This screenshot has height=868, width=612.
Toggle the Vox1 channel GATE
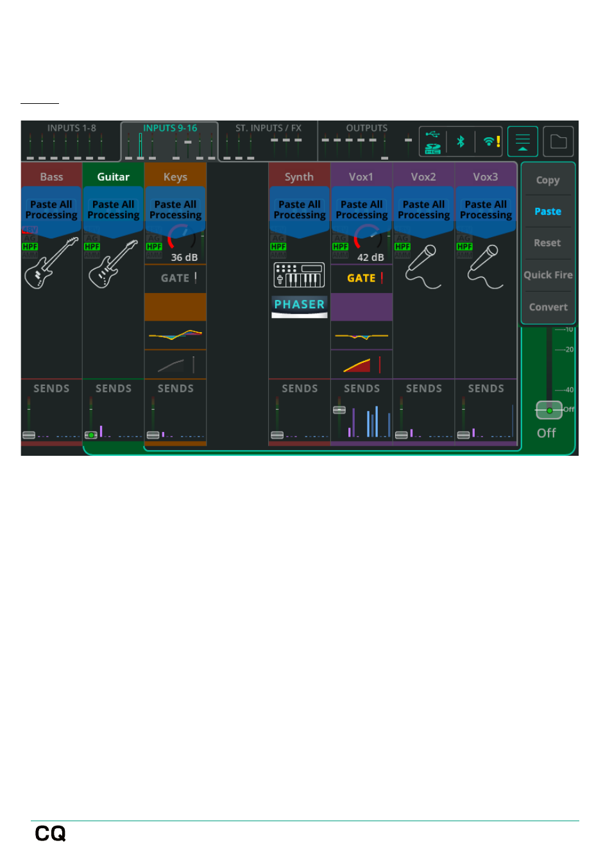(x=362, y=278)
